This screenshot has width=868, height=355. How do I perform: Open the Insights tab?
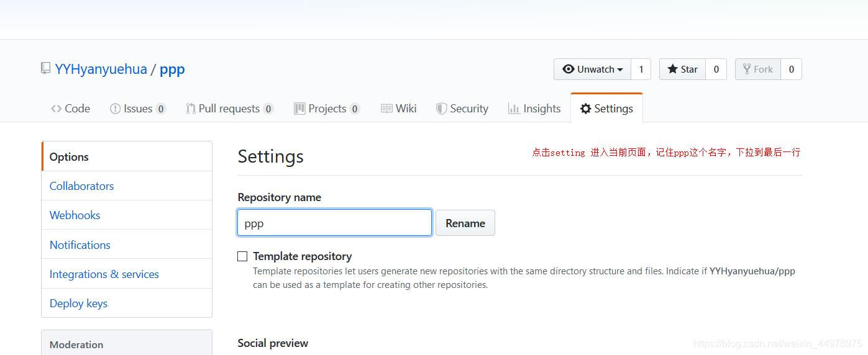(534, 109)
